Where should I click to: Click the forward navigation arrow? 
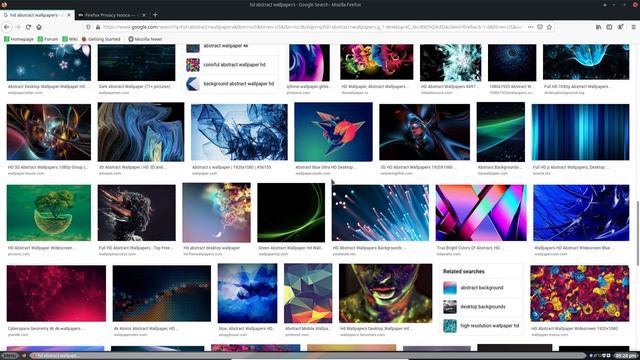click(18, 27)
